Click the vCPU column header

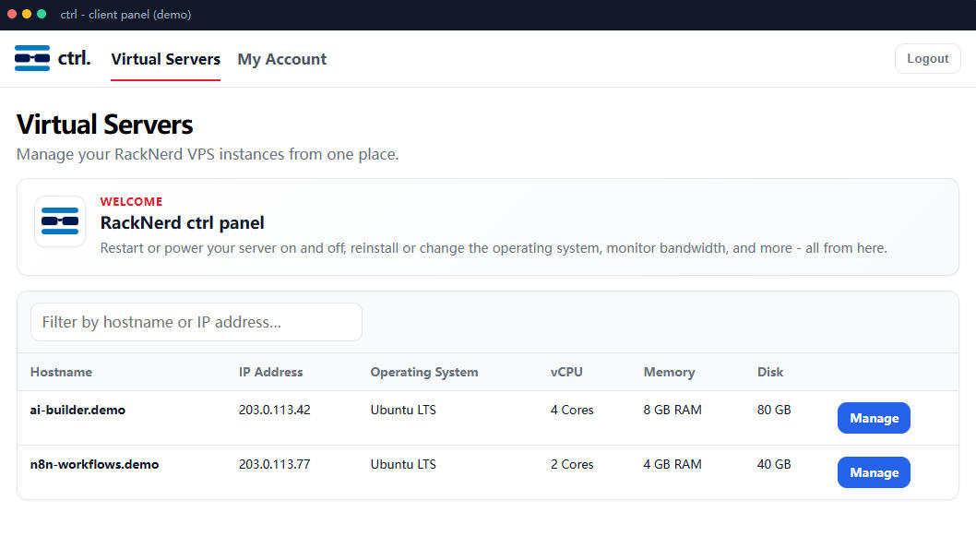pyautogui.click(x=566, y=372)
